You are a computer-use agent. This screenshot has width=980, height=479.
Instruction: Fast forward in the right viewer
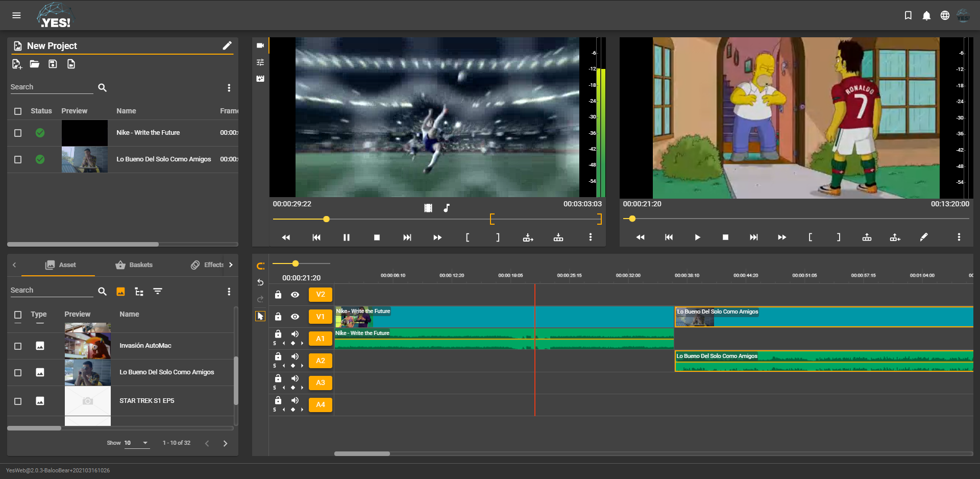click(782, 237)
